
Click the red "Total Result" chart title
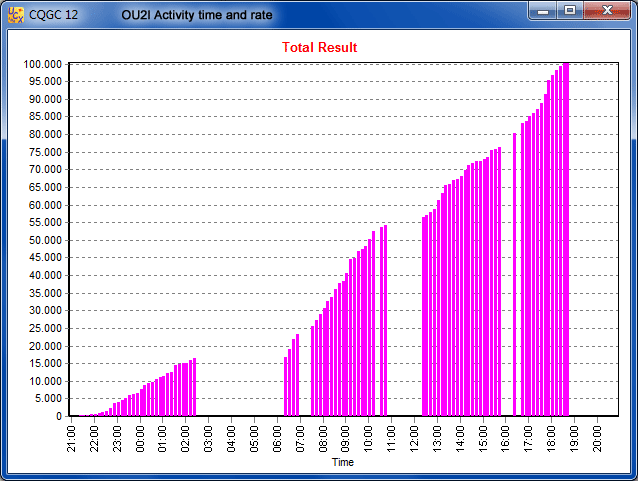[x=319, y=47]
